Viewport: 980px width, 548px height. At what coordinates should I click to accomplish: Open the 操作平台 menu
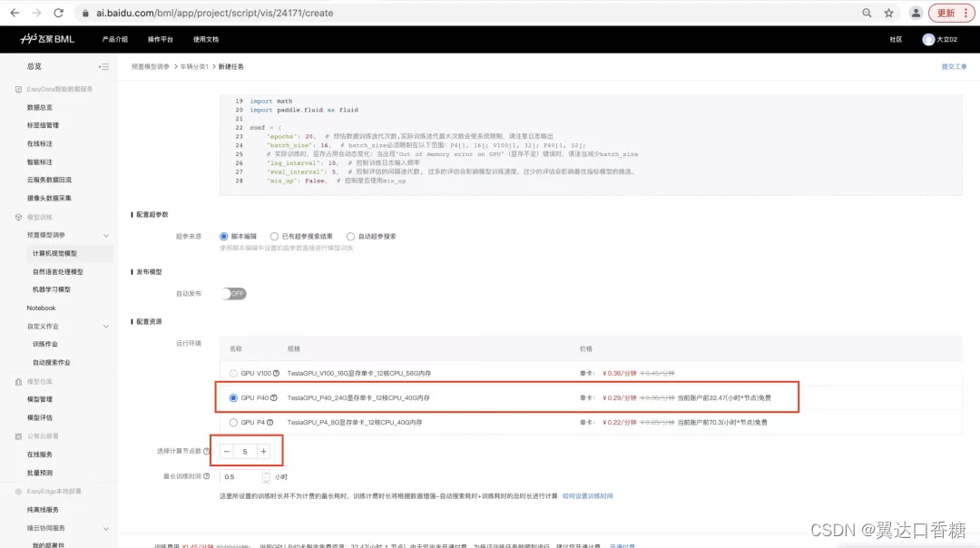[x=160, y=39]
